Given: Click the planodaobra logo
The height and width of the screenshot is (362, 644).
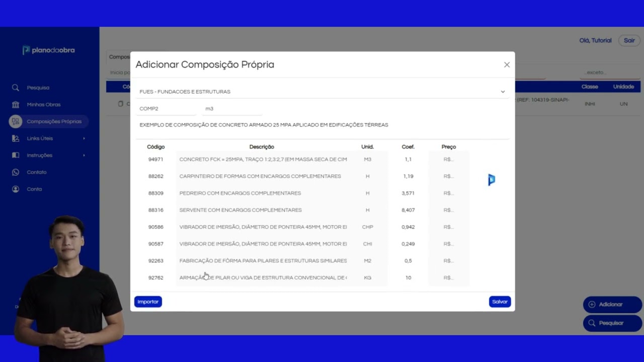Looking at the screenshot, I should click(x=48, y=50).
